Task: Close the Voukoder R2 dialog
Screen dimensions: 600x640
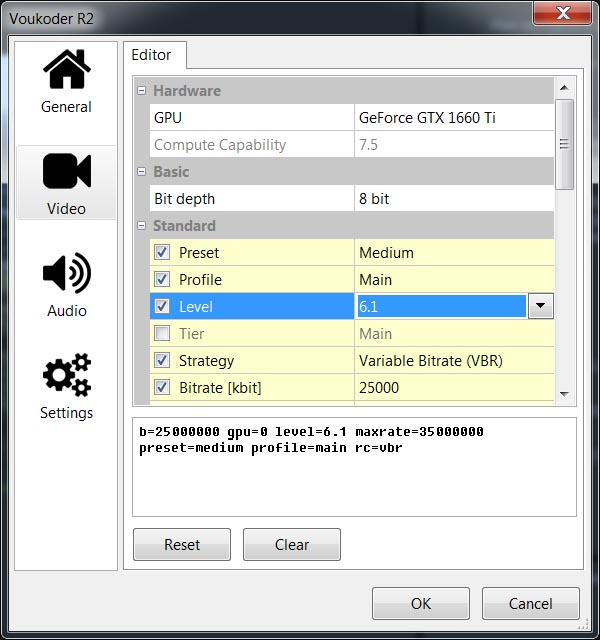Action: [x=563, y=13]
